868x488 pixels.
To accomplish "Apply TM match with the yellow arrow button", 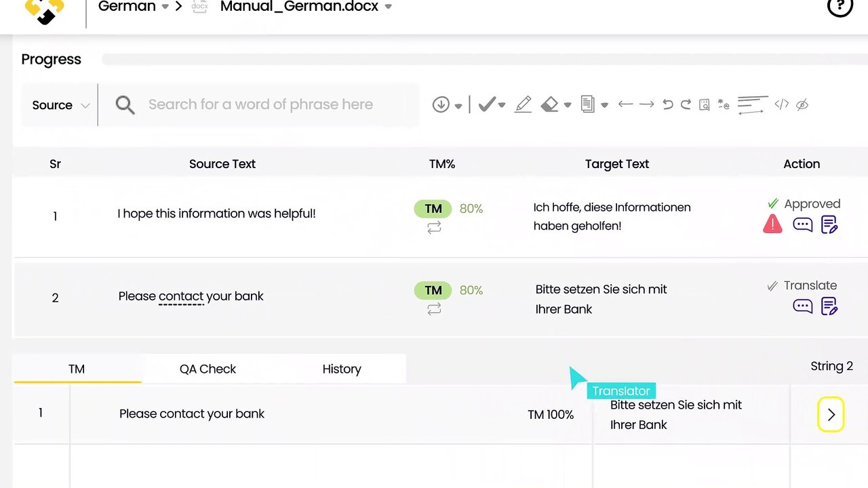I will [x=831, y=414].
